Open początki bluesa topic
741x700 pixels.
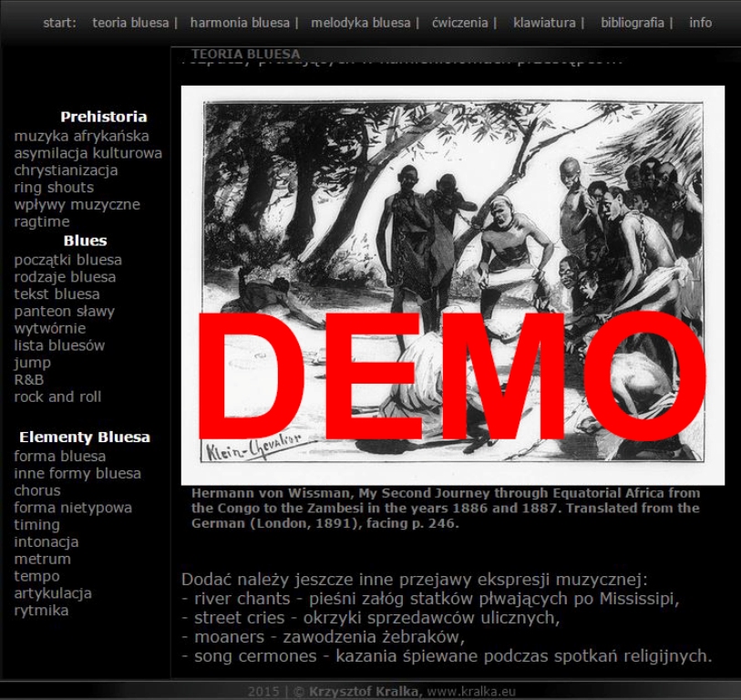click(x=68, y=260)
